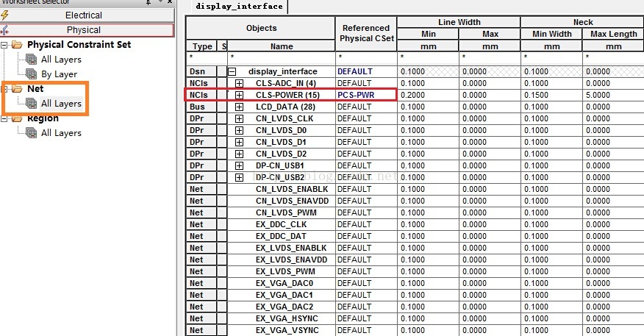The width and height of the screenshot is (644, 336).
Task: Expand the CN_LVDS_CLK differential pair
Action: [239, 118]
